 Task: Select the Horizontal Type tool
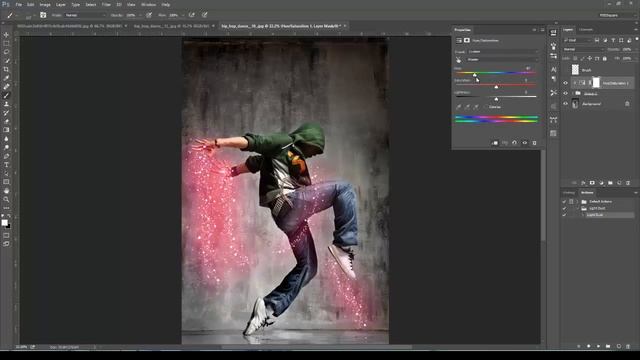[x=6, y=164]
